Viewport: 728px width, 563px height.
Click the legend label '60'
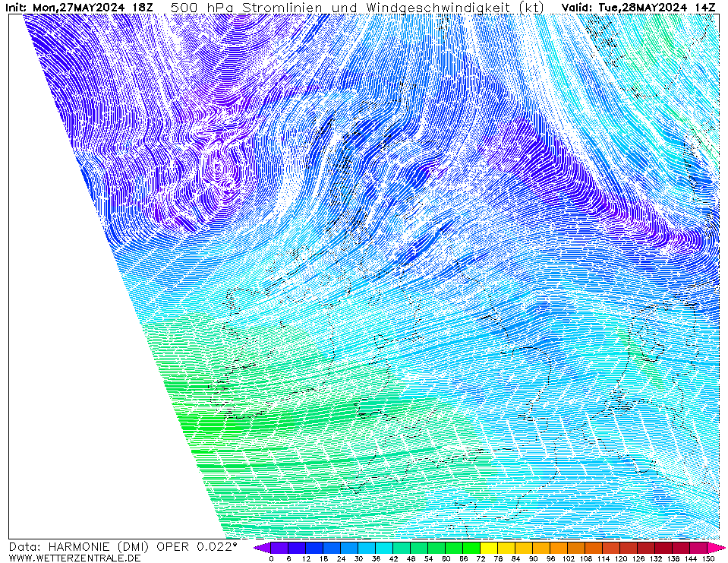coord(446,558)
